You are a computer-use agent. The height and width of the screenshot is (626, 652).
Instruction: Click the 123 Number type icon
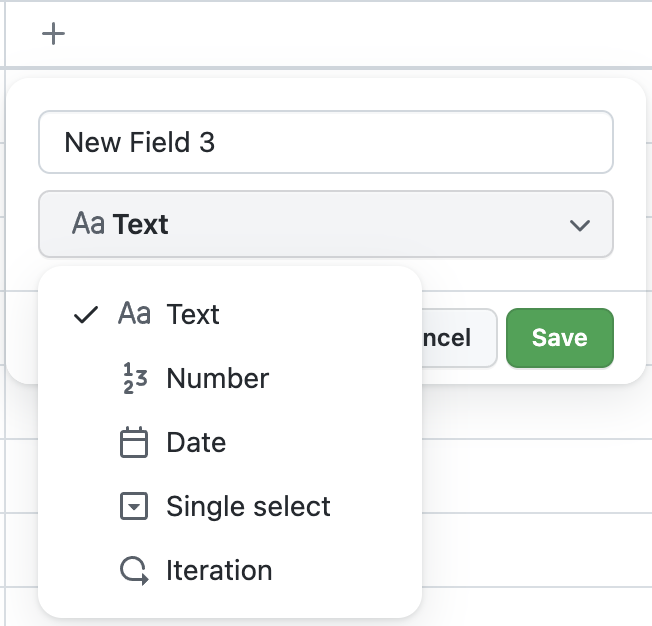click(x=134, y=379)
